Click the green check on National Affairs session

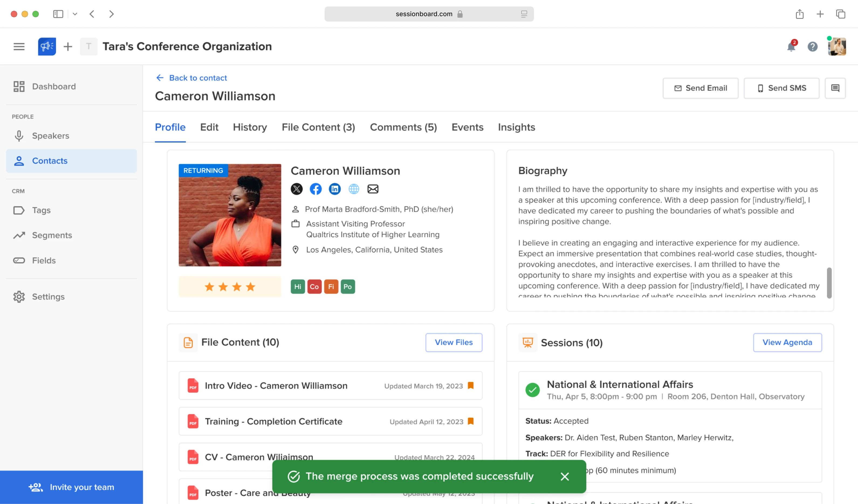[533, 390]
